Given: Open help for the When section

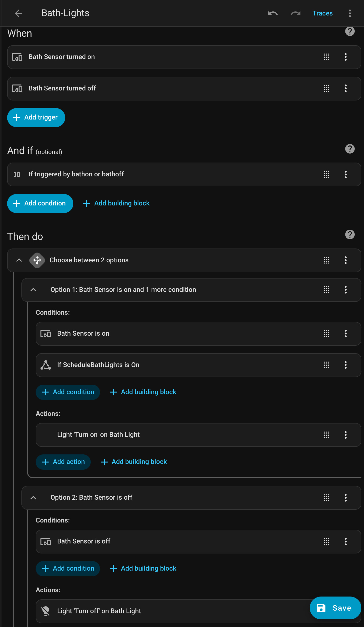Looking at the screenshot, I should point(350,32).
